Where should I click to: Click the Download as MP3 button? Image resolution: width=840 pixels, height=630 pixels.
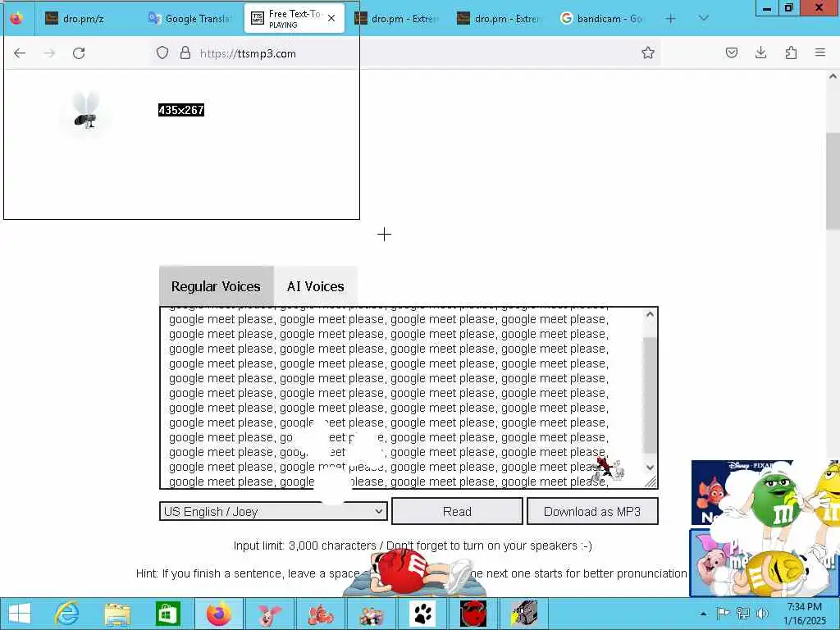click(592, 511)
